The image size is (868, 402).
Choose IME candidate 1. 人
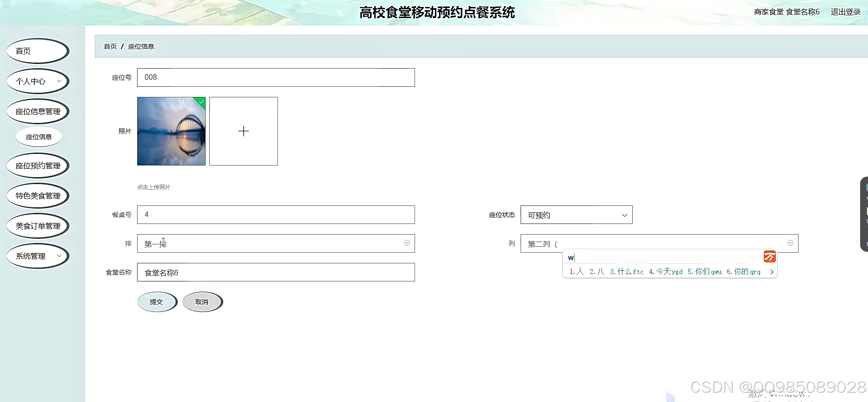coord(577,272)
